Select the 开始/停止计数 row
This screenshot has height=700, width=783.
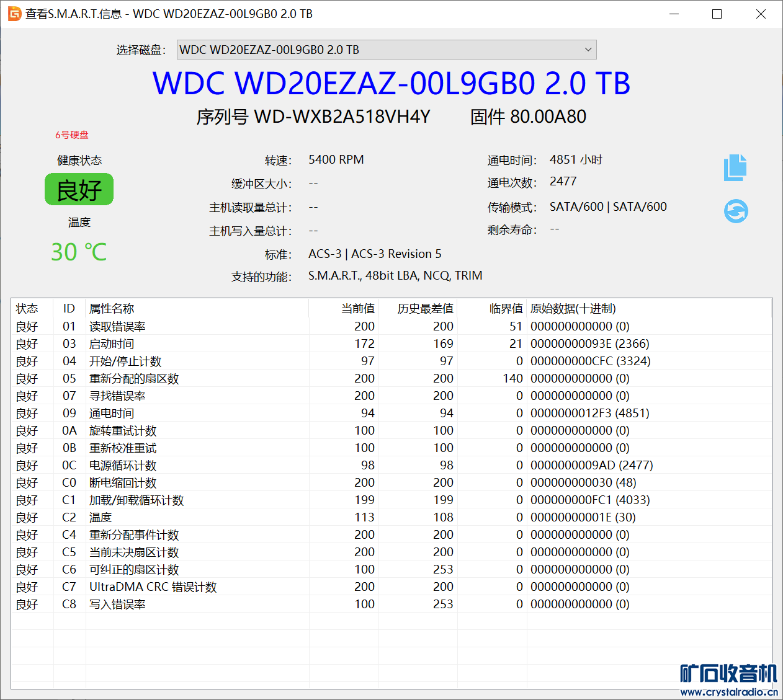(x=391, y=361)
